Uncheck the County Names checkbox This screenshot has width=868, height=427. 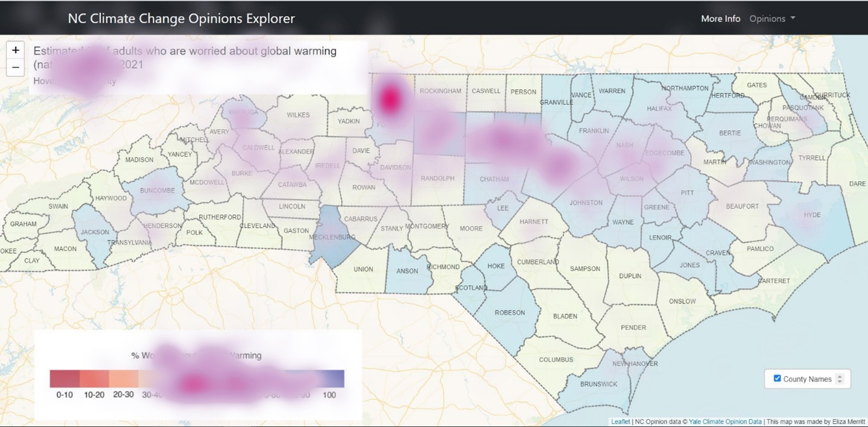pyautogui.click(x=777, y=378)
